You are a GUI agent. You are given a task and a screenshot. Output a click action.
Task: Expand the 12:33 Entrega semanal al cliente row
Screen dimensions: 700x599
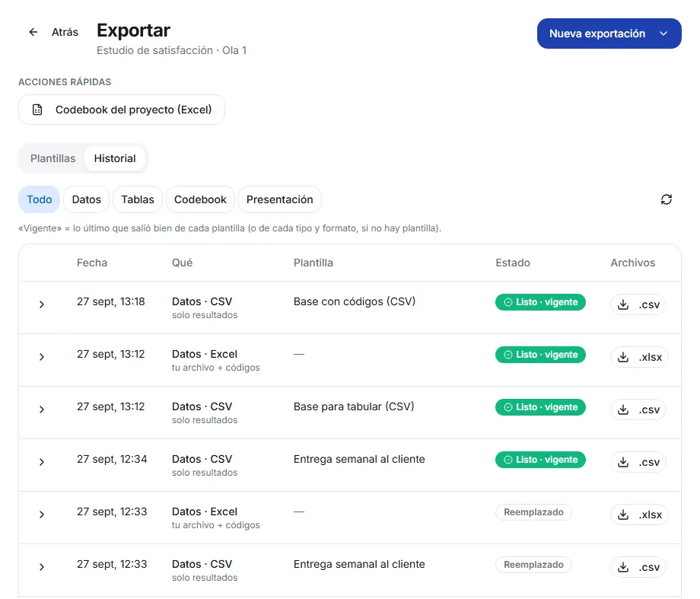(x=42, y=567)
